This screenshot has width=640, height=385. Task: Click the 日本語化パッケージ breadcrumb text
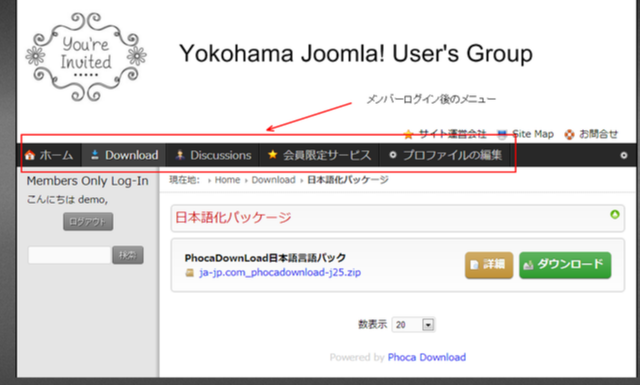[x=348, y=180]
